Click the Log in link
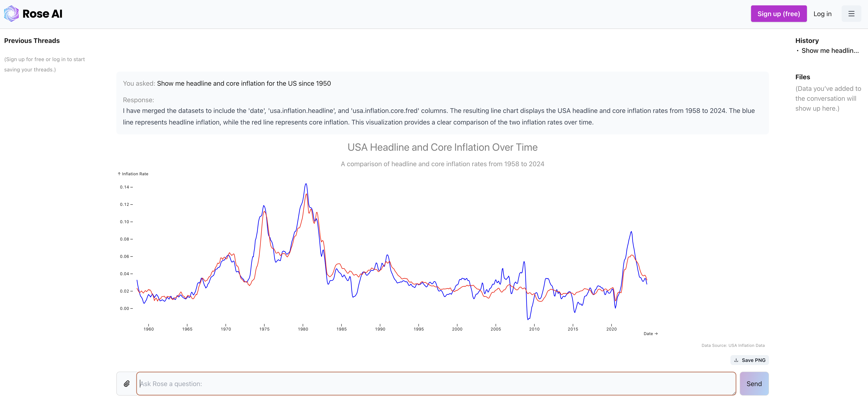This screenshot has height=403, width=868. click(822, 14)
